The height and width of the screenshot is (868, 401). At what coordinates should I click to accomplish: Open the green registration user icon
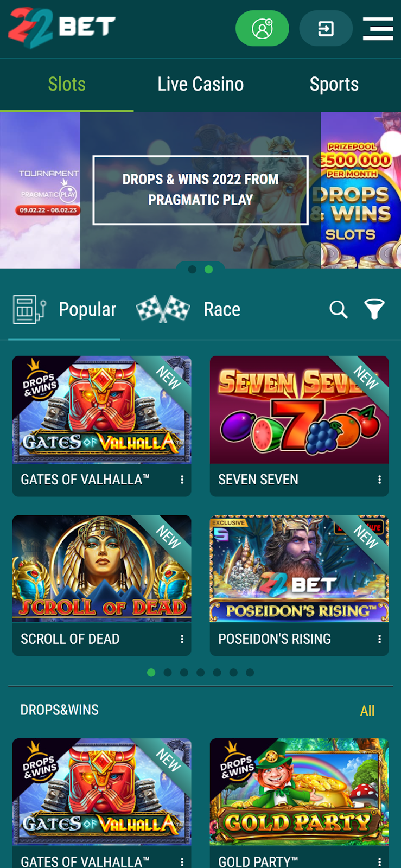point(262,28)
